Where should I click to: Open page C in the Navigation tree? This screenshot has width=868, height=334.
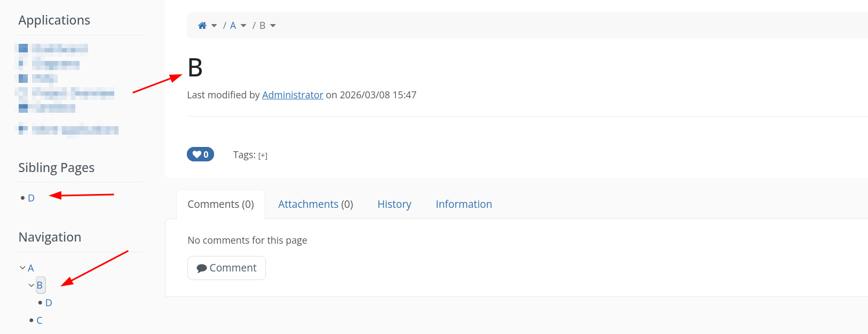[40, 321]
